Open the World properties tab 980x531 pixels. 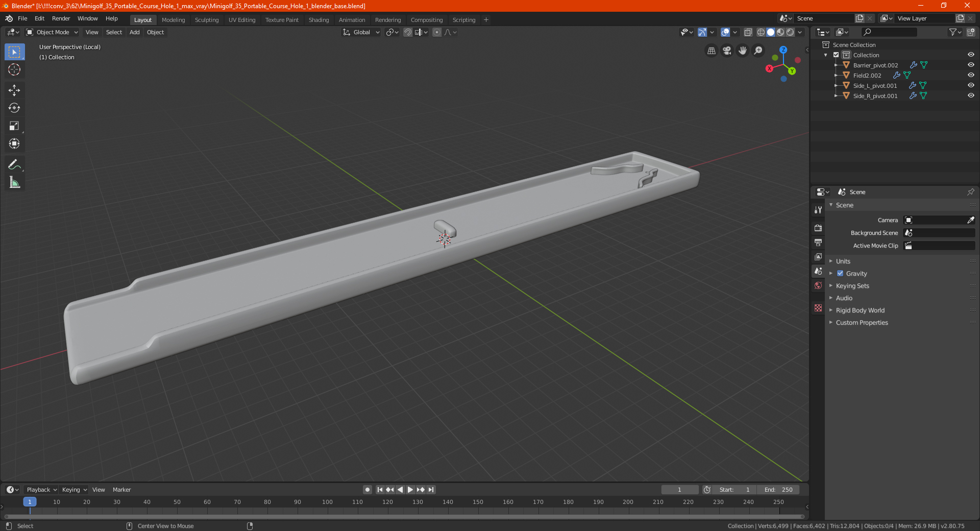[x=818, y=285]
